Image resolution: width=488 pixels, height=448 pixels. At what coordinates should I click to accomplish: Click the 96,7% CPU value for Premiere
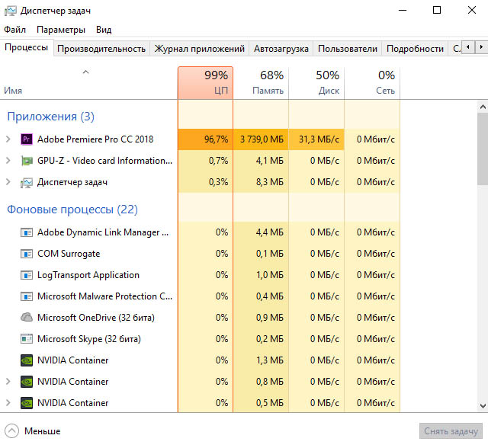tap(216, 139)
